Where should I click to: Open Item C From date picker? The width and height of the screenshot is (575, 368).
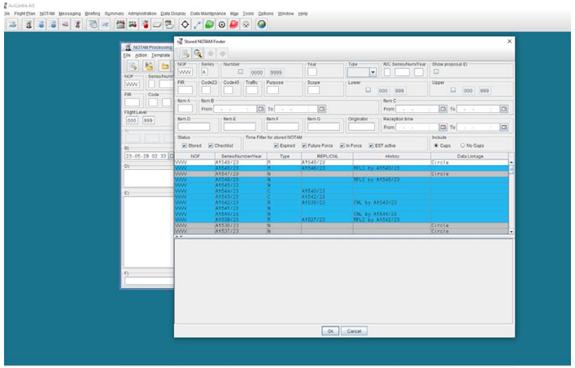(x=443, y=109)
